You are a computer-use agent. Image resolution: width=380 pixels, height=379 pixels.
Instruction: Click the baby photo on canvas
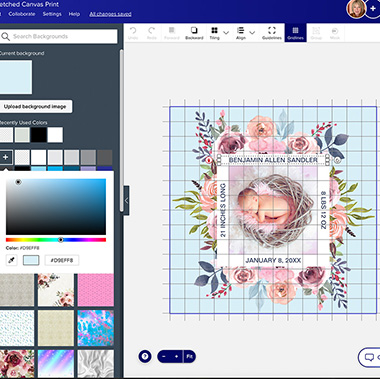(273, 211)
